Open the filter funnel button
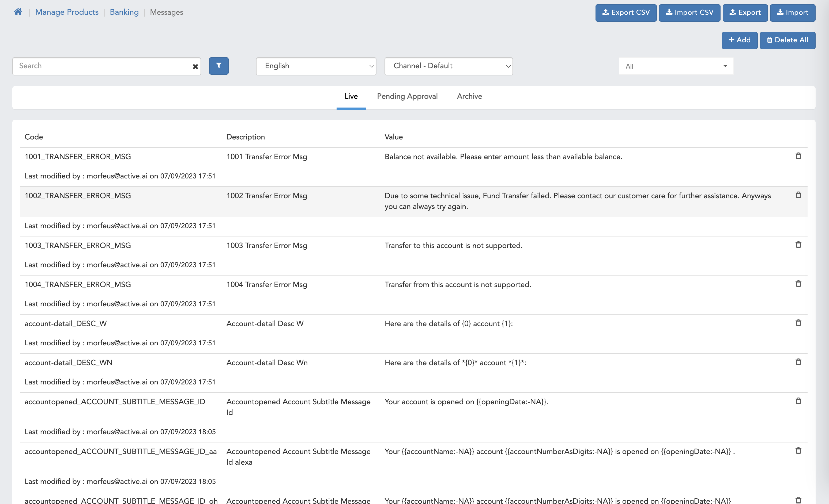 (x=219, y=66)
